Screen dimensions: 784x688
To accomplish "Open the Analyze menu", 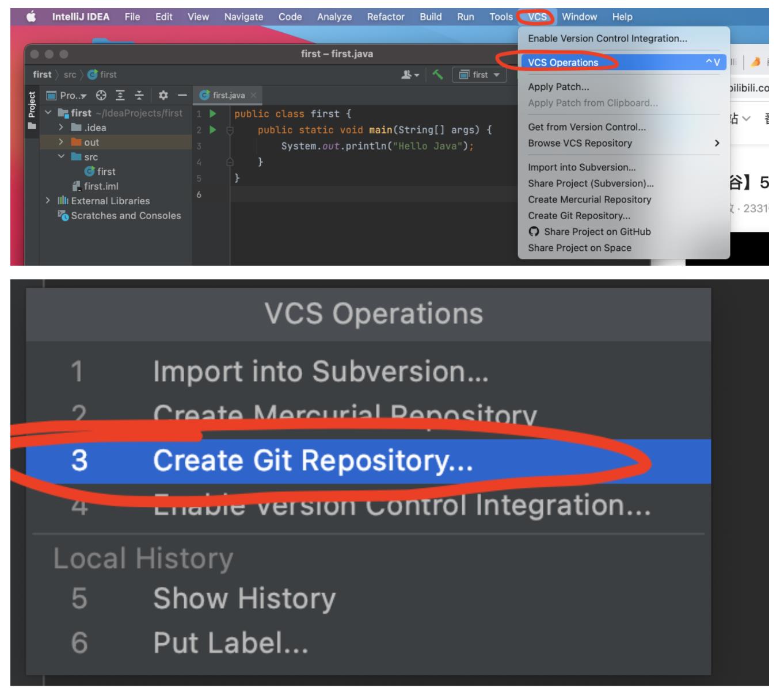I will [x=334, y=17].
